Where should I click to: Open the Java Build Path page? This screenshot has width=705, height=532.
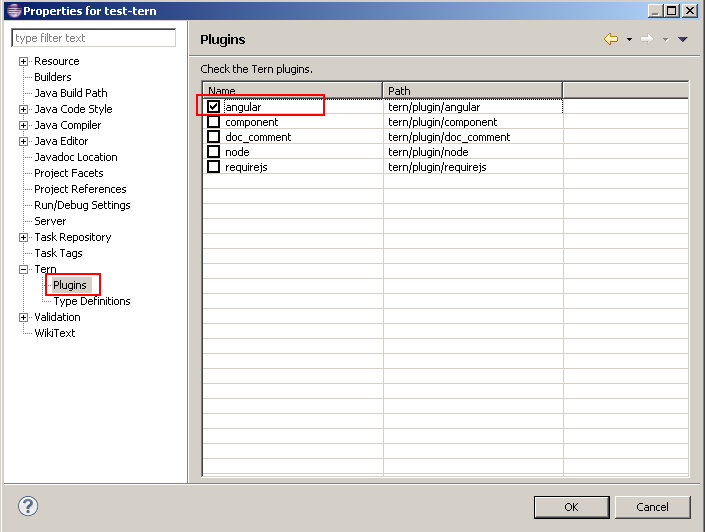pyautogui.click(x=71, y=93)
